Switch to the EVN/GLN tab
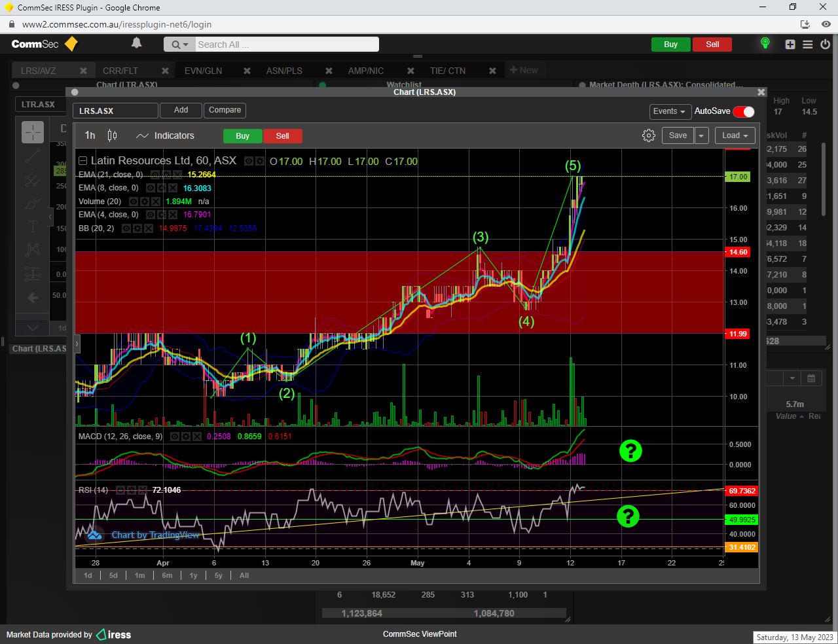 point(203,71)
